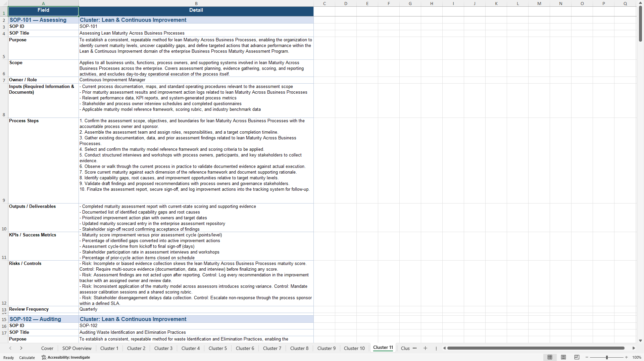Select column Q header

(x=625, y=3)
